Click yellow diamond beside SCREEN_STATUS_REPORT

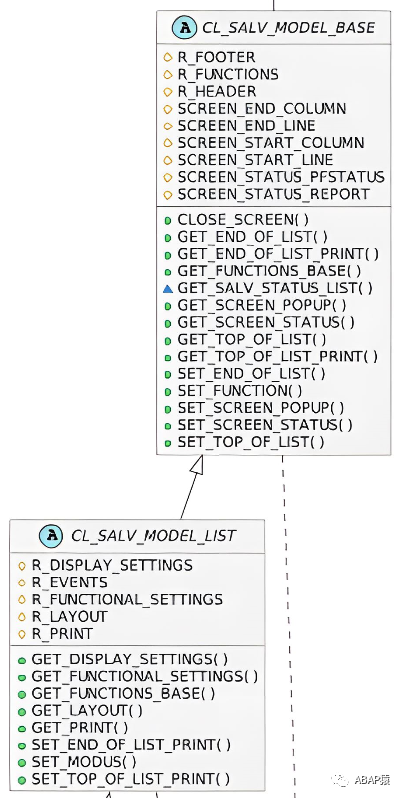point(168,194)
